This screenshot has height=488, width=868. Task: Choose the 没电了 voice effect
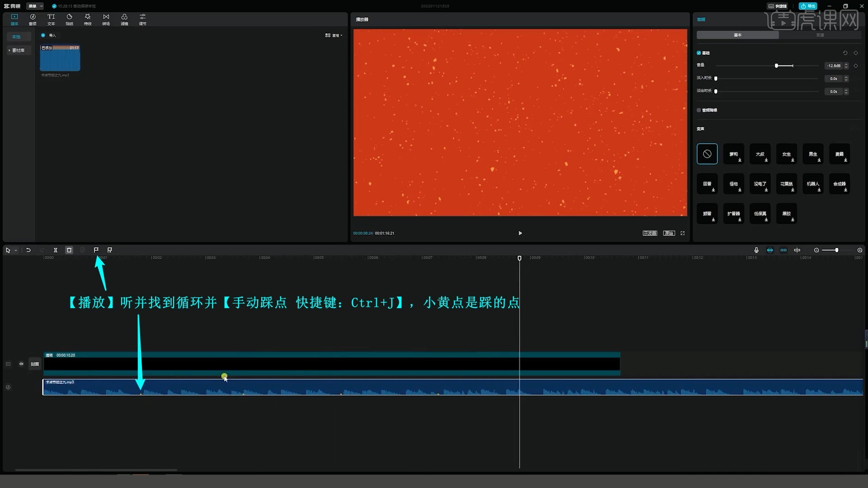click(x=760, y=184)
